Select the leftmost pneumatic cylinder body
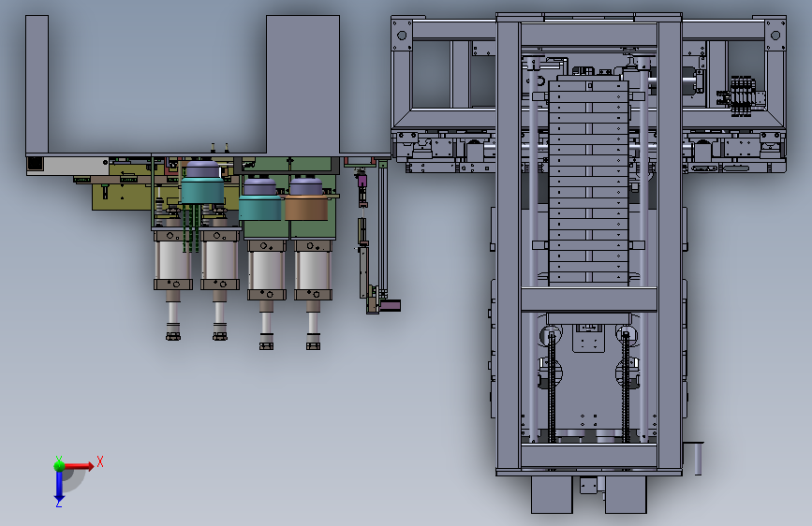Image resolution: width=812 pixels, height=526 pixels. pos(173,260)
